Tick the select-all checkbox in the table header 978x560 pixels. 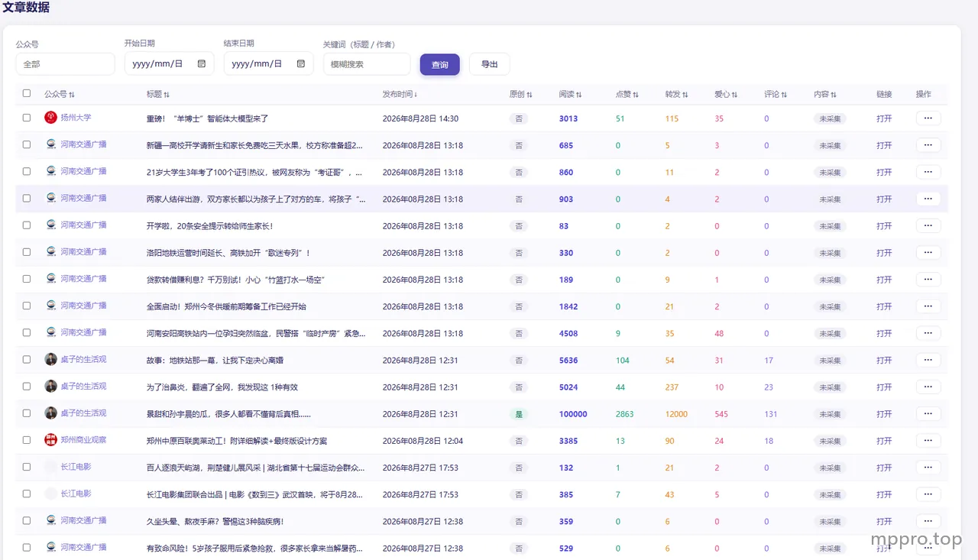tap(27, 93)
